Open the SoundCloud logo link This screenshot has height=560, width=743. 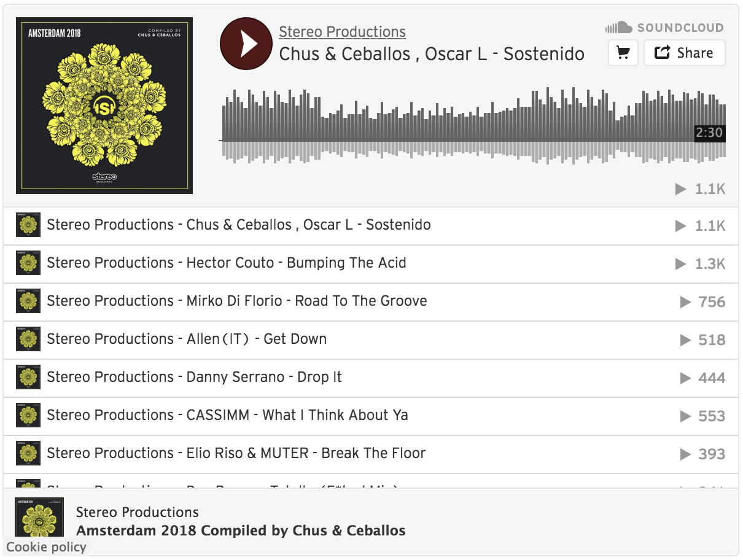(664, 28)
